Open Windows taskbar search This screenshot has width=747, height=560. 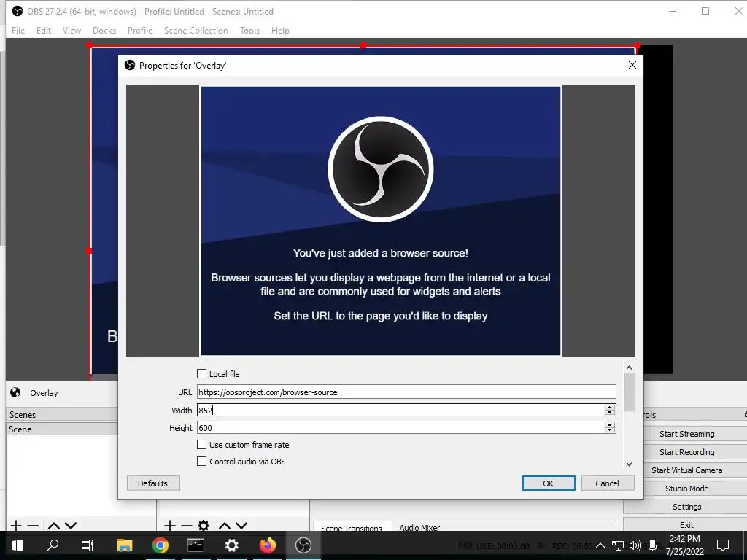click(x=53, y=545)
